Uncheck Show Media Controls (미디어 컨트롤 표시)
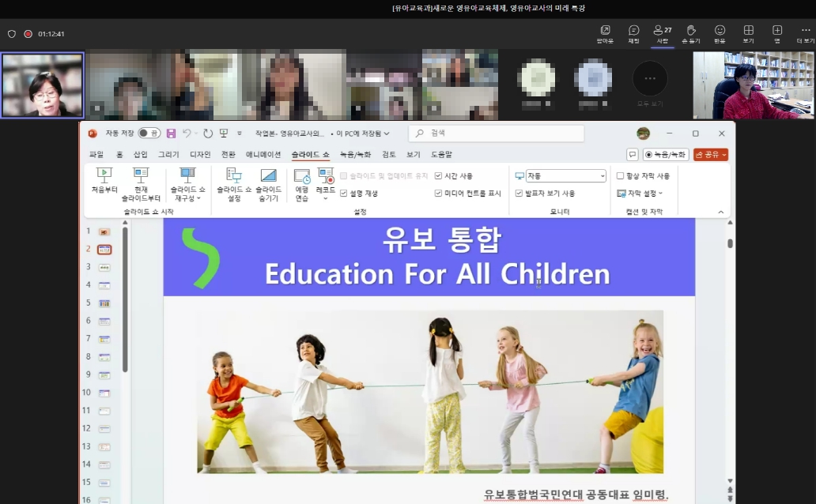Viewport: 816px width, 504px height. click(x=438, y=194)
